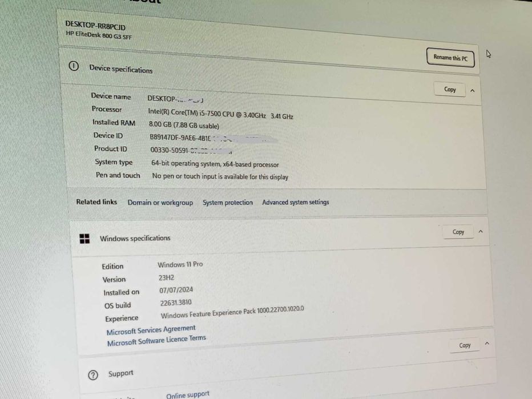
Task: Select the Windows Feature Experience Pack text
Action: point(232,312)
